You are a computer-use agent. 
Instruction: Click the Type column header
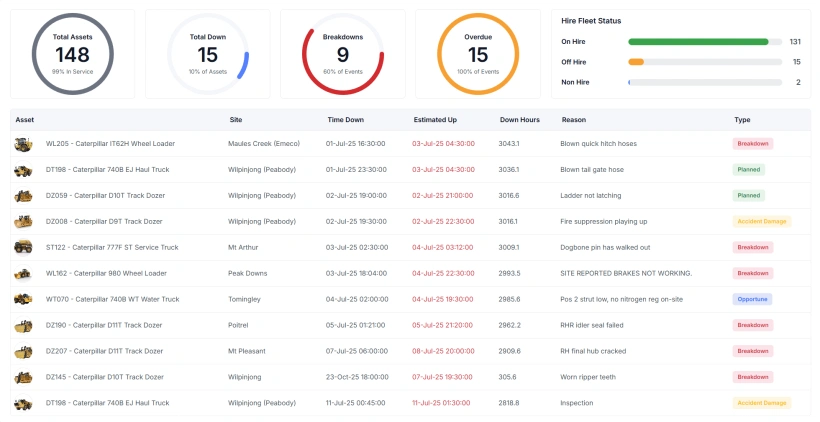pos(742,119)
